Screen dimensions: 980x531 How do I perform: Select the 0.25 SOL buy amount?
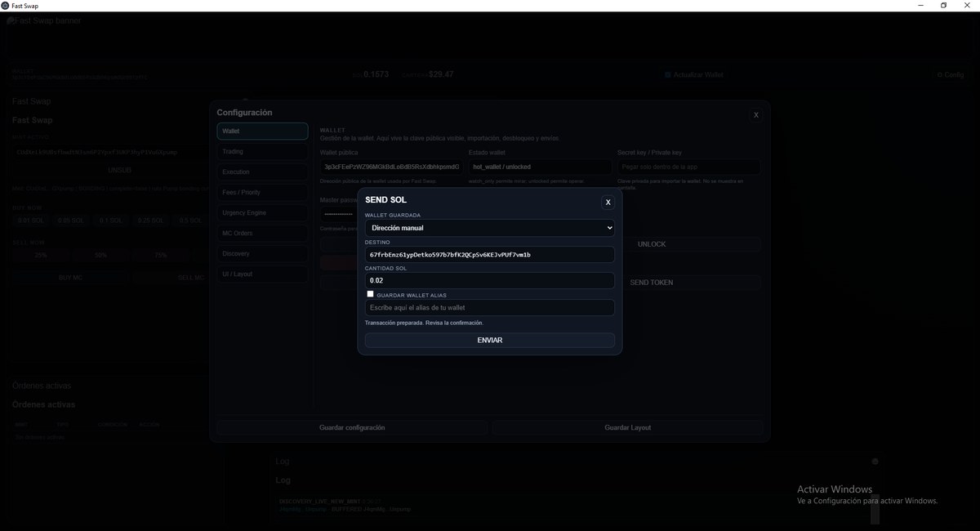point(150,221)
